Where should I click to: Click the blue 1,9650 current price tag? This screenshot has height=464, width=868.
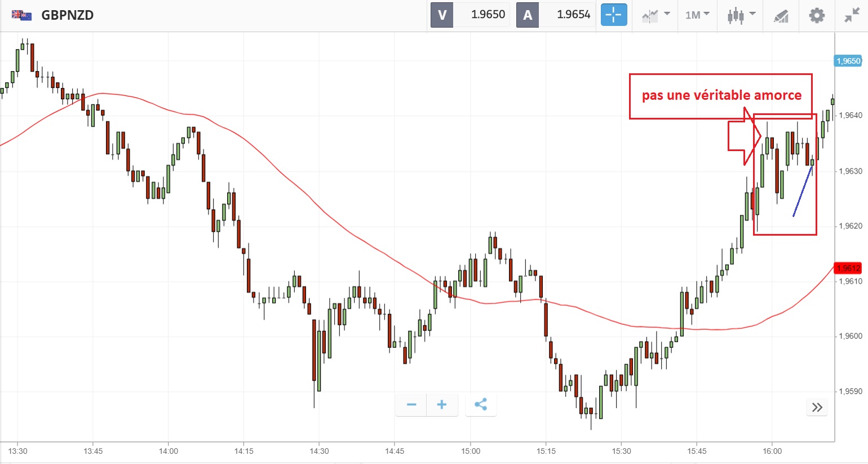(x=848, y=61)
